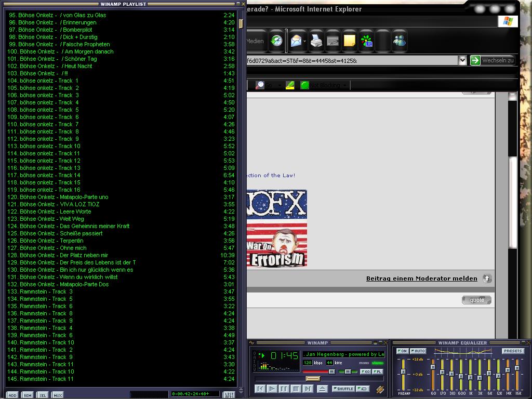532x399 pixels.
Task: Click the up arrow icon beside Moderator melden
Action: point(487,278)
